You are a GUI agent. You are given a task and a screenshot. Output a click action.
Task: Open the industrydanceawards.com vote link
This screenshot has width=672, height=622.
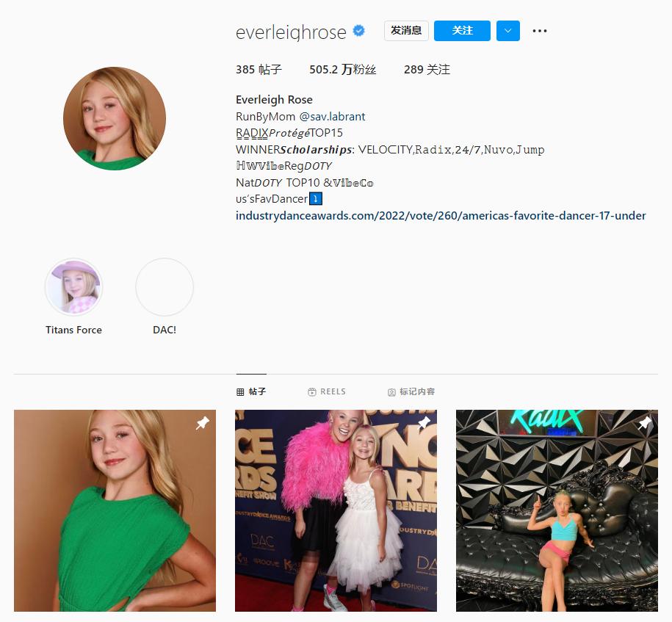441,215
